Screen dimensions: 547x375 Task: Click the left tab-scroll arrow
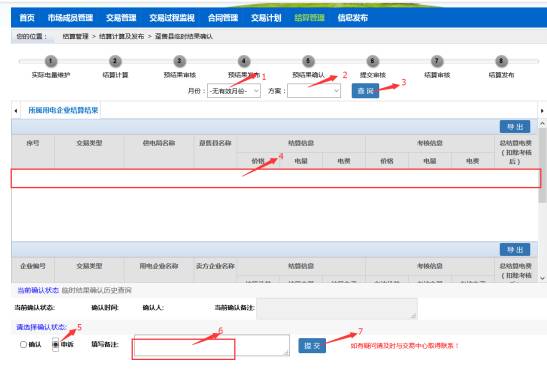click(16, 111)
